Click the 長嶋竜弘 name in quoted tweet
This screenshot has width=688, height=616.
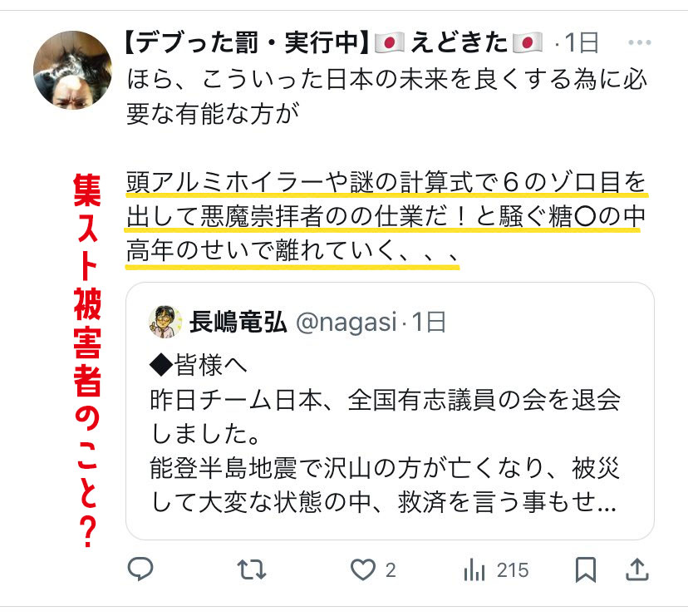click(x=238, y=322)
